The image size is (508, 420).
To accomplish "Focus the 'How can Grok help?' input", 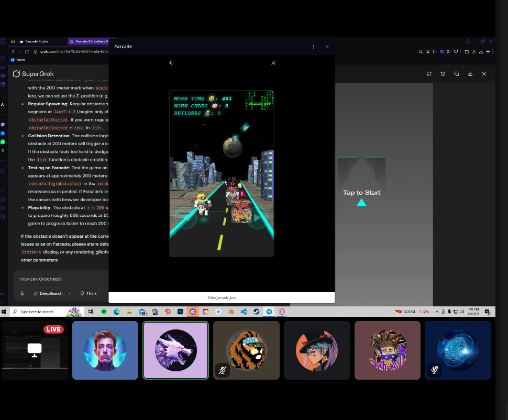I will [x=62, y=279].
